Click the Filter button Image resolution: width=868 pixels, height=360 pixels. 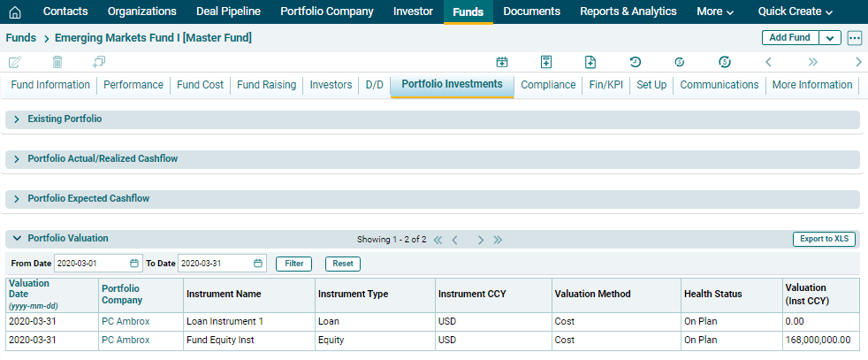(293, 264)
